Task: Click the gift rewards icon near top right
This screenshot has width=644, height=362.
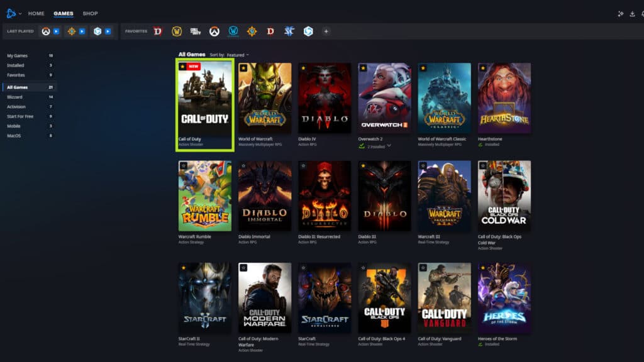Action: pyautogui.click(x=620, y=13)
